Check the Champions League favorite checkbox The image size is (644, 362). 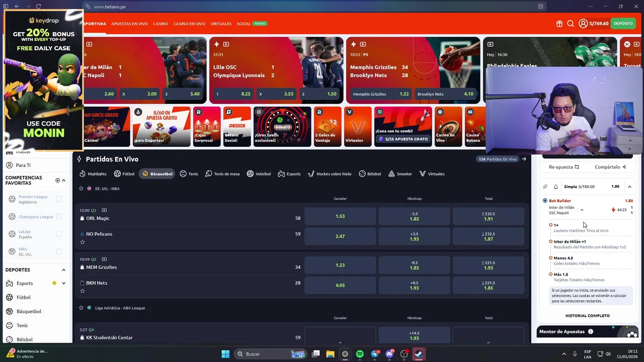point(59,217)
